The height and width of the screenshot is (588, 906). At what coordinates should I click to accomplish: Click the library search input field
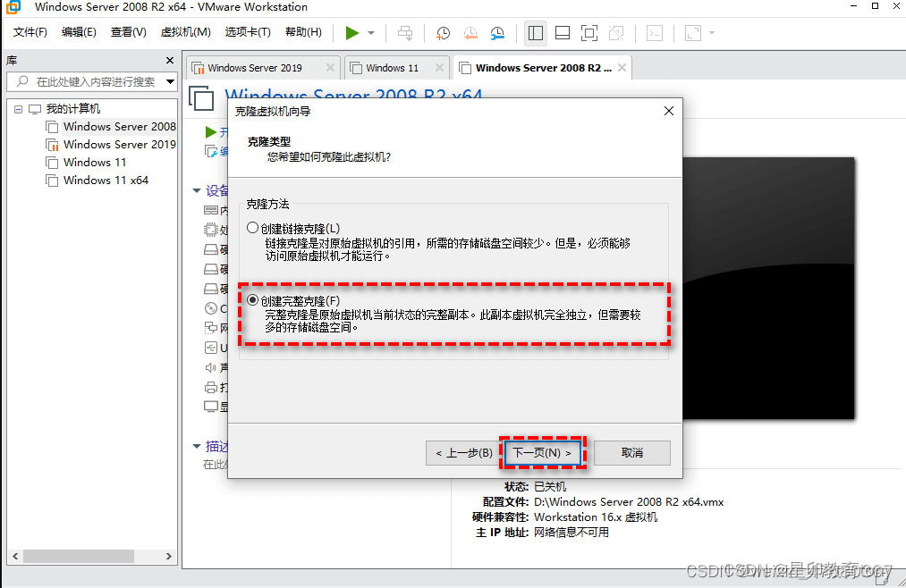click(96, 82)
